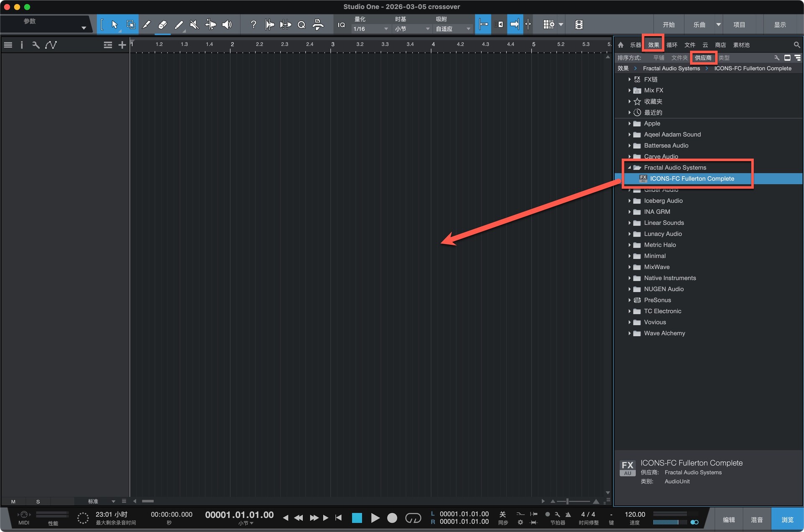Click the 开始 start page button
This screenshot has height=532, width=804.
(x=668, y=25)
